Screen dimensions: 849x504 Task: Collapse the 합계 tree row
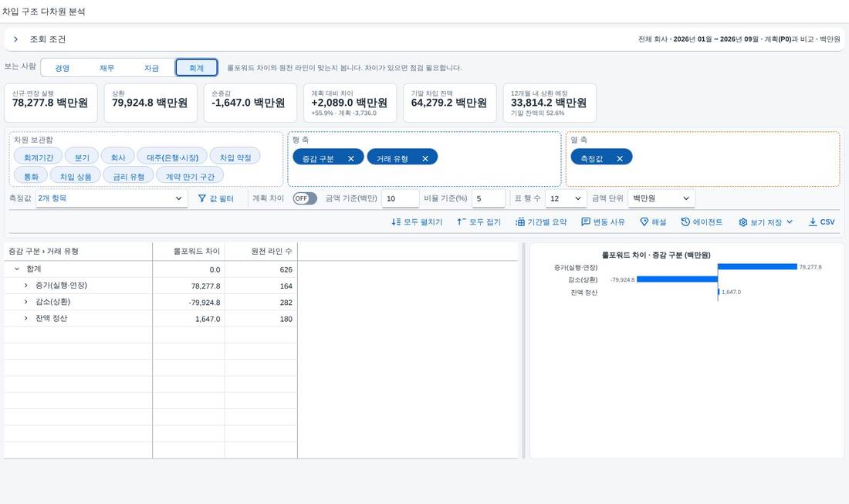(x=17, y=269)
